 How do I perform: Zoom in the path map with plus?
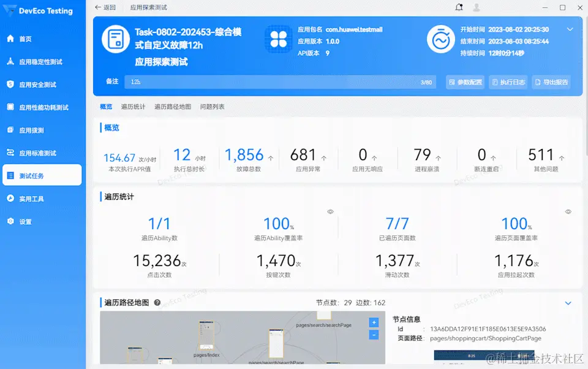click(x=374, y=322)
